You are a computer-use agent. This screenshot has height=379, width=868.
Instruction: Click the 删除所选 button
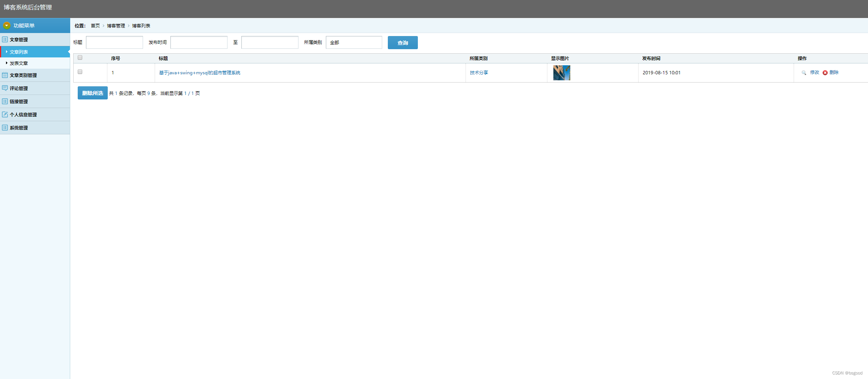[93, 93]
